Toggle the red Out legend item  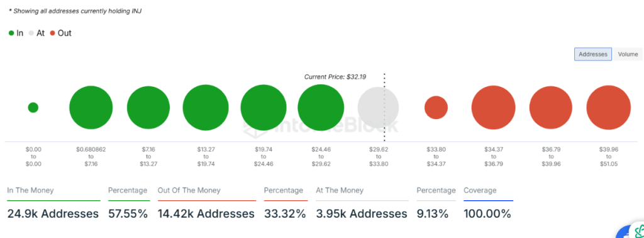tap(61, 33)
